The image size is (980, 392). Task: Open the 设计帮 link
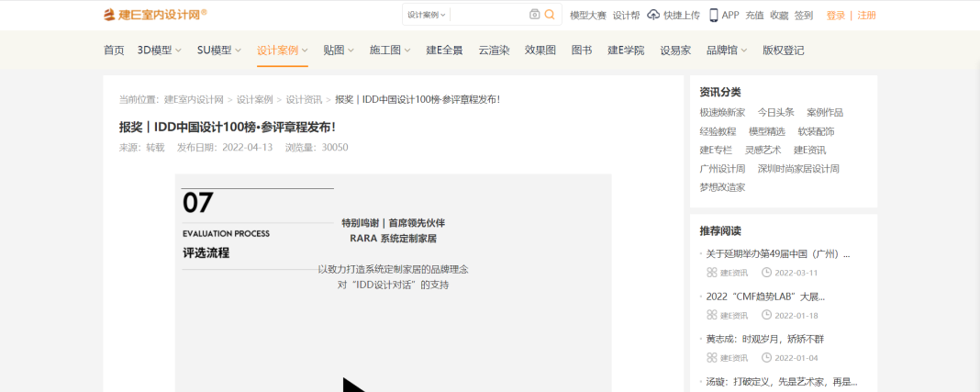[626, 16]
